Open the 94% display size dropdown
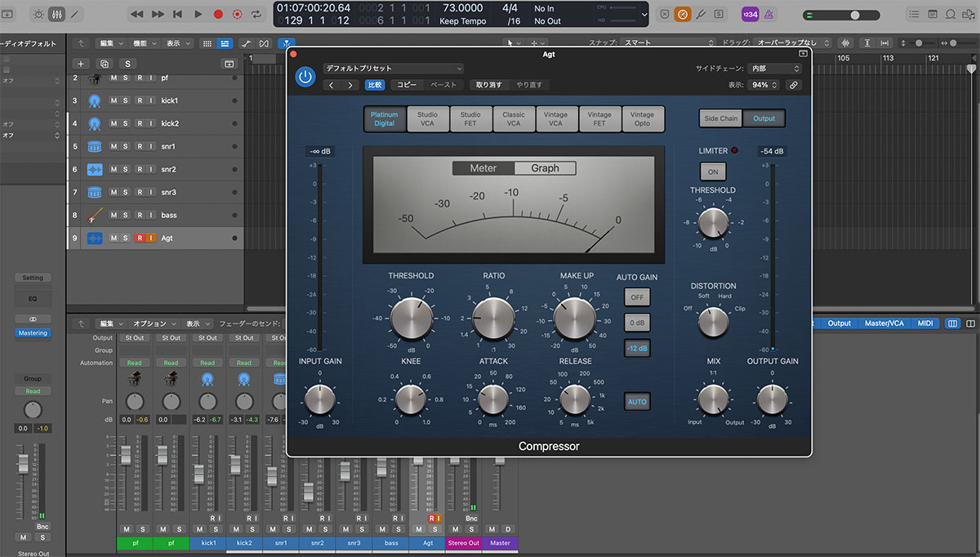The image size is (980, 557). (x=763, y=85)
